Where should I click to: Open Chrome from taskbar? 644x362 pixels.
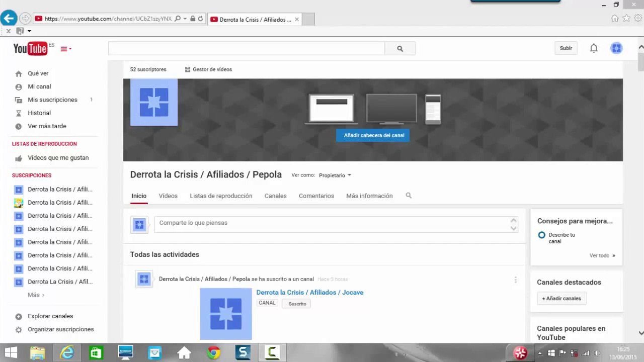point(213,352)
